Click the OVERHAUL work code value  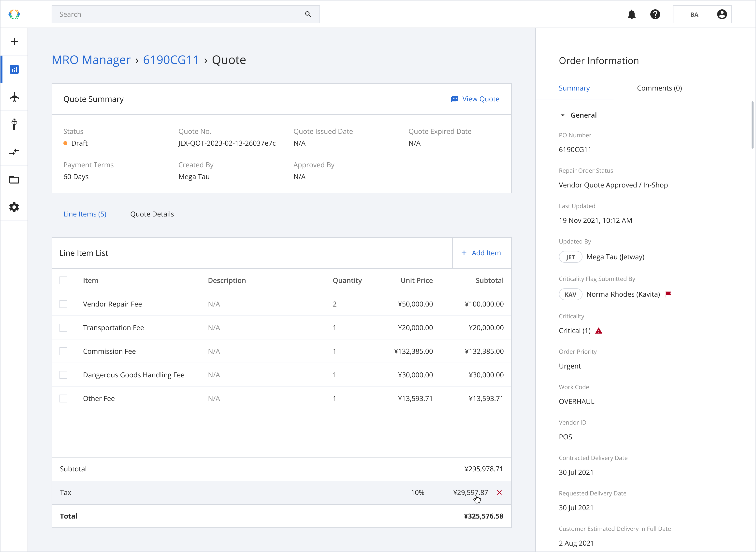576,402
